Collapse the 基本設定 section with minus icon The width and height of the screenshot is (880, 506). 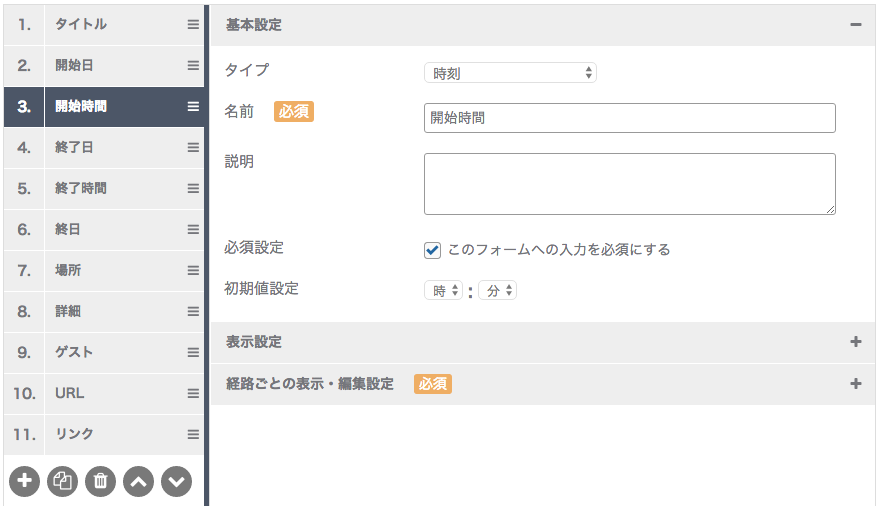[x=855, y=25]
